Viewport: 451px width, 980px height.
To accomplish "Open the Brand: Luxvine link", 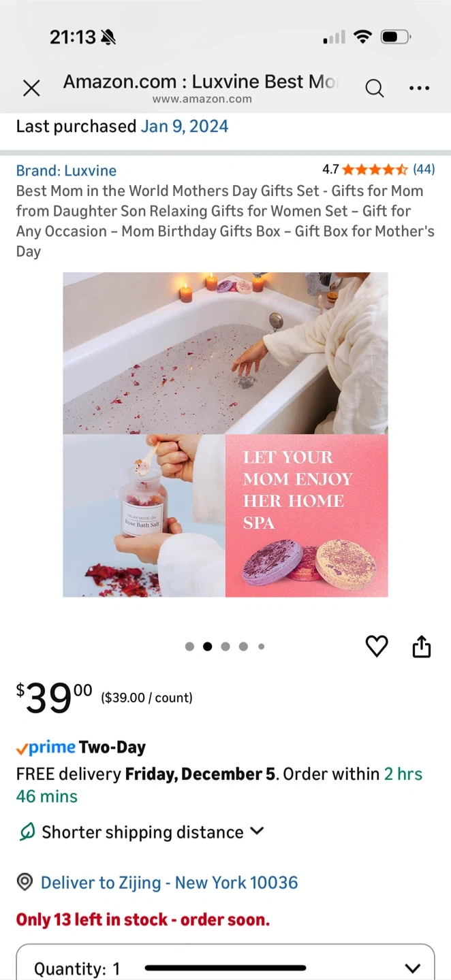I will pos(66,171).
